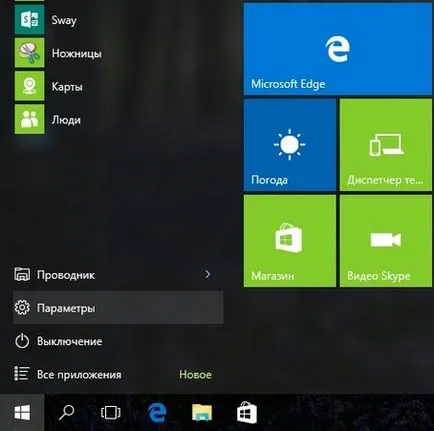This screenshot has width=434, height=431.
Task: Click the Выключение power icon
Action: point(22,341)
